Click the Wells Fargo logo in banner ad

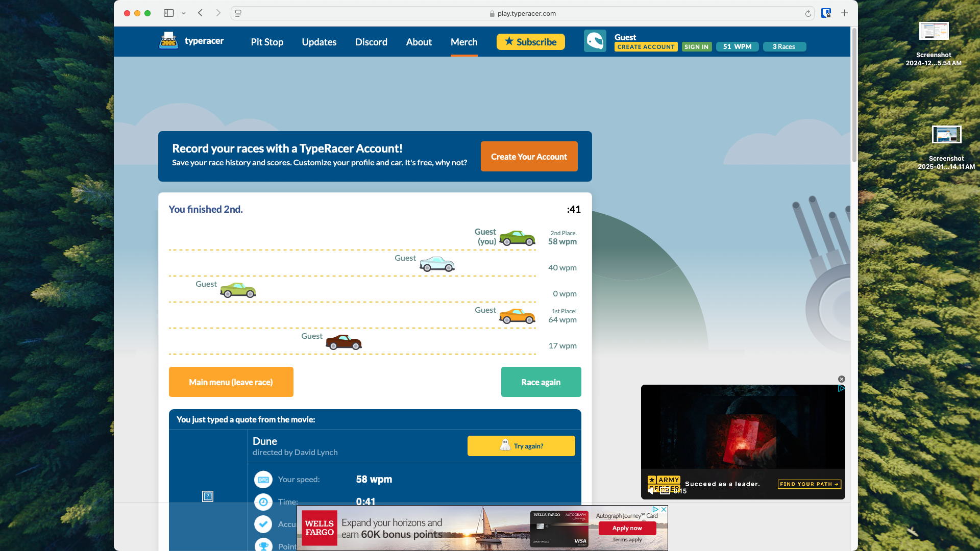click(x=320, y=528)
